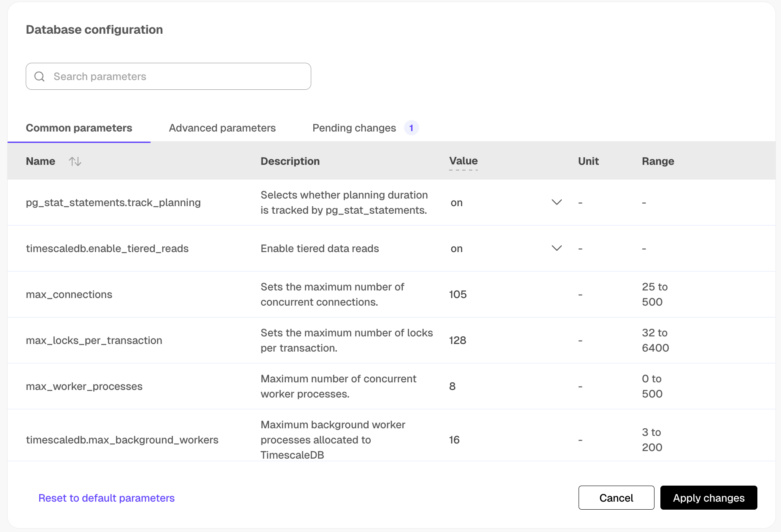Click the Value column header

point(463,161)
